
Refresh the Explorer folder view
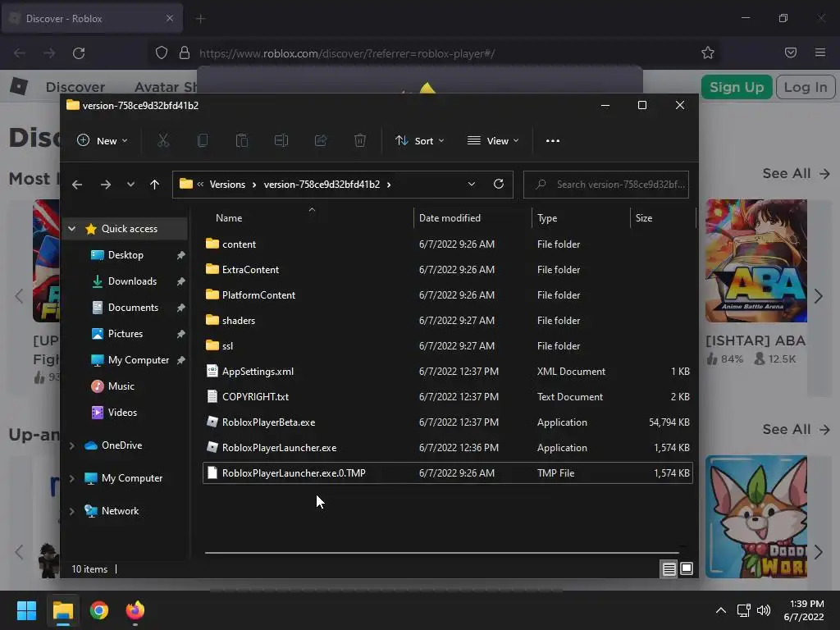pos(499,185)
